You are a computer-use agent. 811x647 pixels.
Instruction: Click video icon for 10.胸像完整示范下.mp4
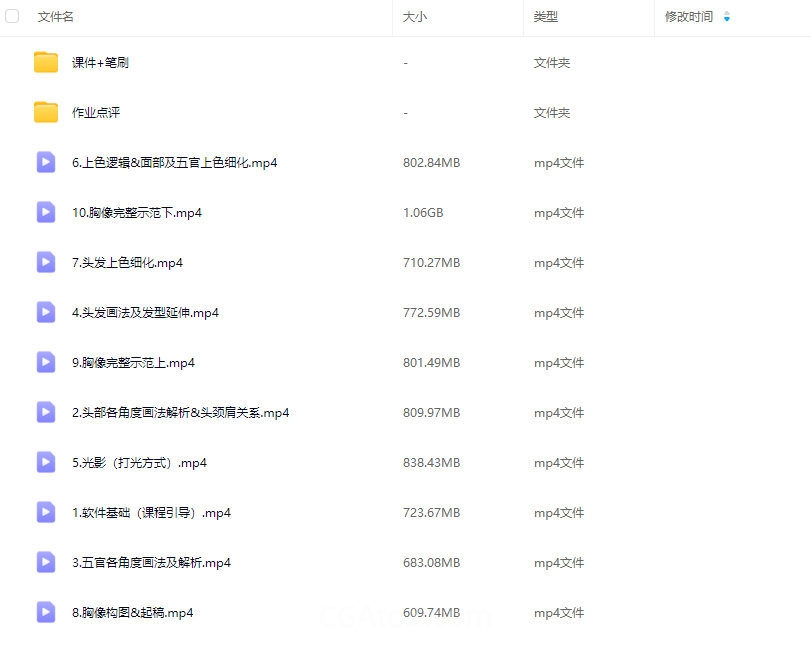[46, 212]
